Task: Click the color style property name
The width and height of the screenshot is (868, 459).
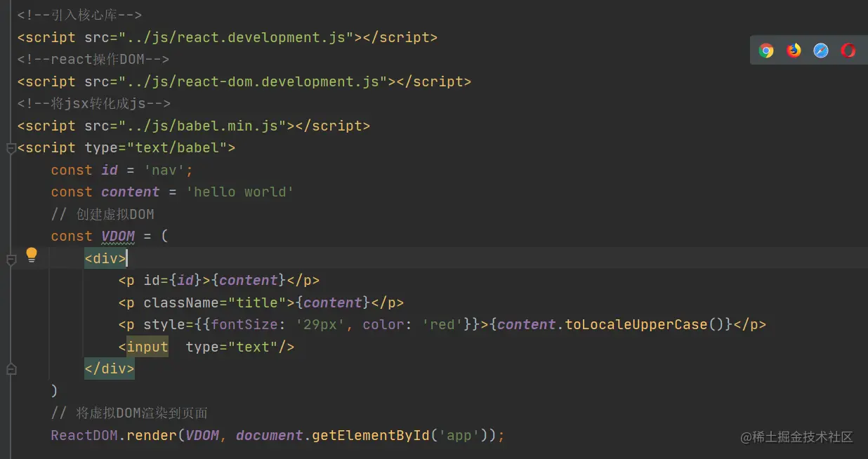Action: [383, 324]
